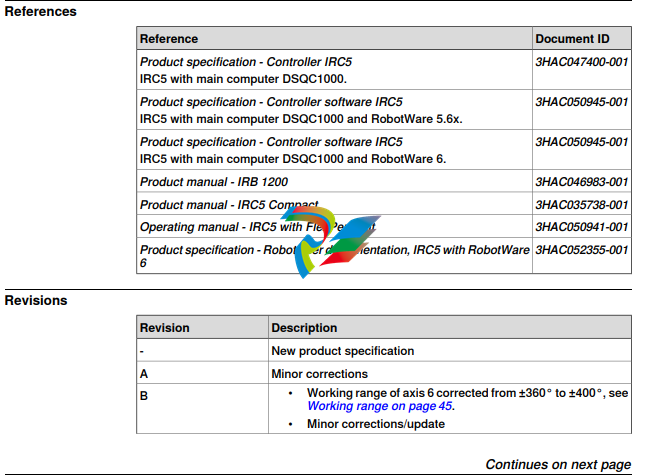
Task: Select 'New product specification' description
Action: click(343, 351)
